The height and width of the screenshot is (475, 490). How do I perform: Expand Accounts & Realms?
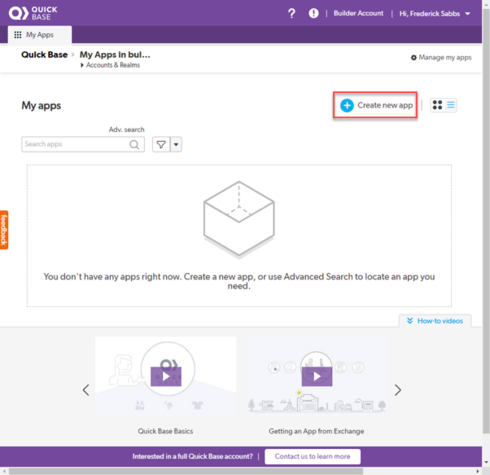coord(110,65)
